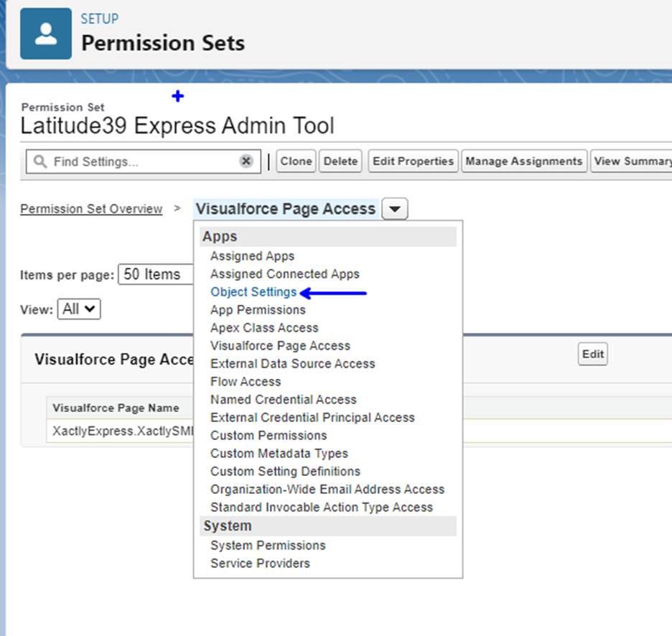Open the View All dropdown
Image resolution: width=672 pixels, height=636 pixels.
(79, 309)
